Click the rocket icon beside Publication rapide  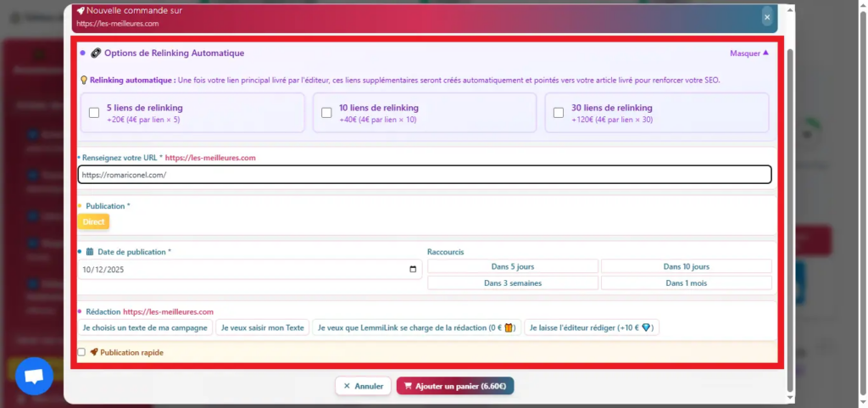tap(93, 352)
